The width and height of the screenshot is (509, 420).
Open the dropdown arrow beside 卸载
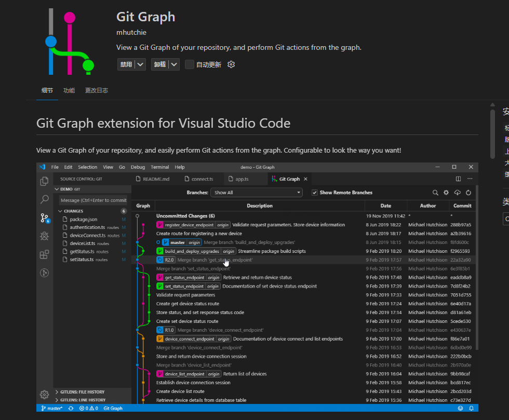coord(174,64)
